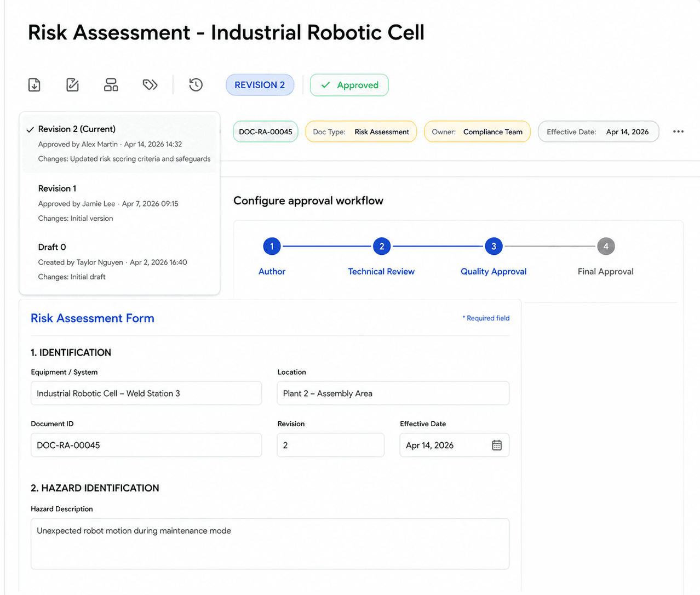Click the Risk Assessment Form heading

93,318
